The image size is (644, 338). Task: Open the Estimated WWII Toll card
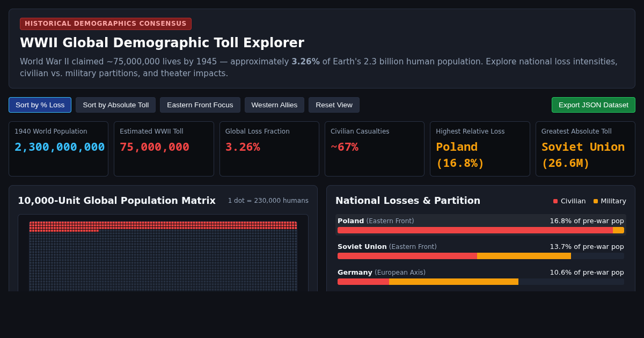click(164, 149)
